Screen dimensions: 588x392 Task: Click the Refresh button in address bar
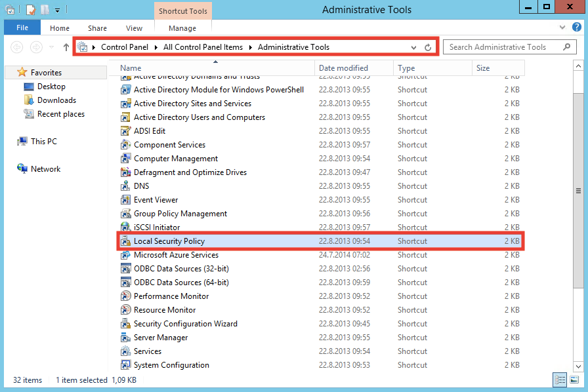click(428, 47)
